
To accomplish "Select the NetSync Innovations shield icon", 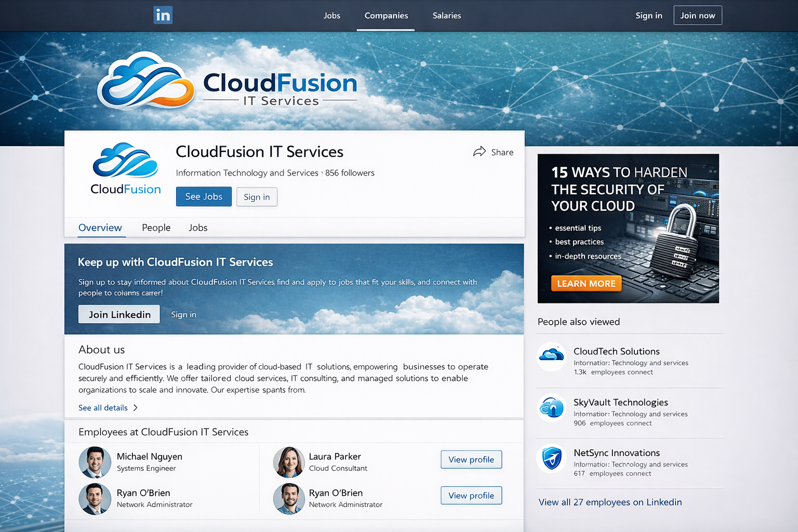I will point(551,458).
